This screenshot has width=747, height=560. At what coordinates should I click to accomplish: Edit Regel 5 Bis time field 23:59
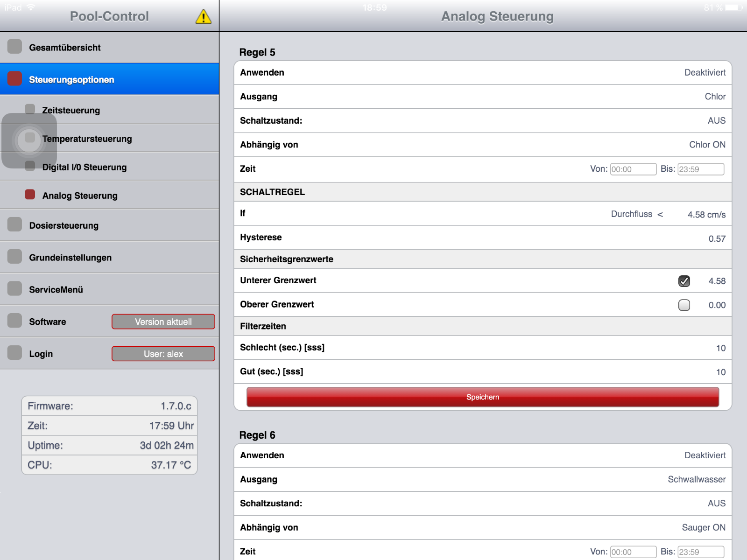click(x=701, y=169)
